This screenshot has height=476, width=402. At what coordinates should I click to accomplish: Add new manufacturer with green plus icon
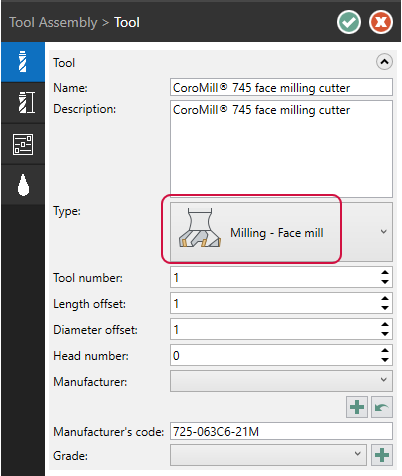point(357,407)
